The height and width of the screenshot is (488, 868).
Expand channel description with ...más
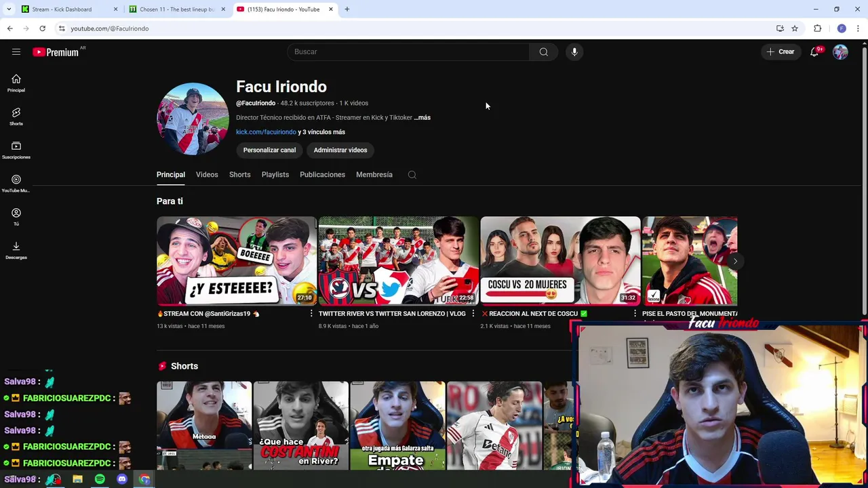[422, 117]
